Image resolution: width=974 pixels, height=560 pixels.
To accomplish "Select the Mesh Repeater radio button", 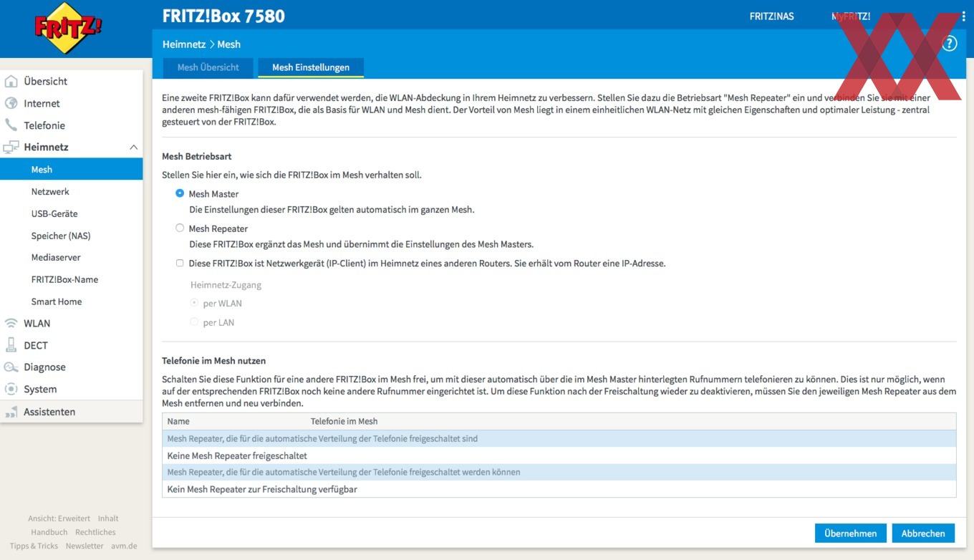I will (180, 228).
